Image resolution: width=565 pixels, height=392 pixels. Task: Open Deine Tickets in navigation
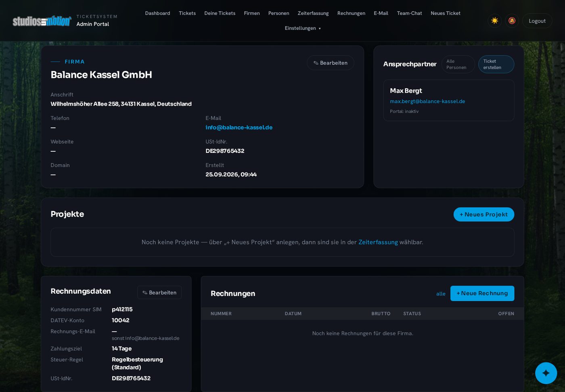(x=220, y=13)
